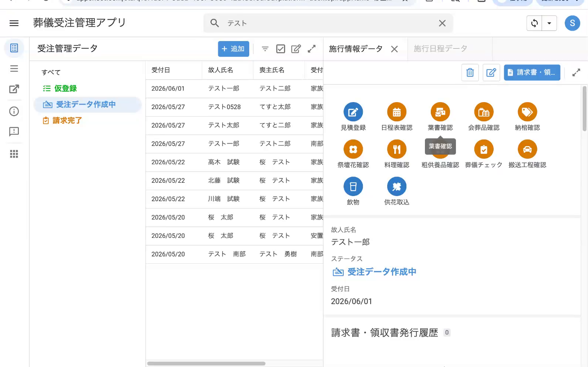Open the row for 北藤 試験
The width and height of the screenshot is (588, 367).
pyautogui.click(x=234, y=181)
